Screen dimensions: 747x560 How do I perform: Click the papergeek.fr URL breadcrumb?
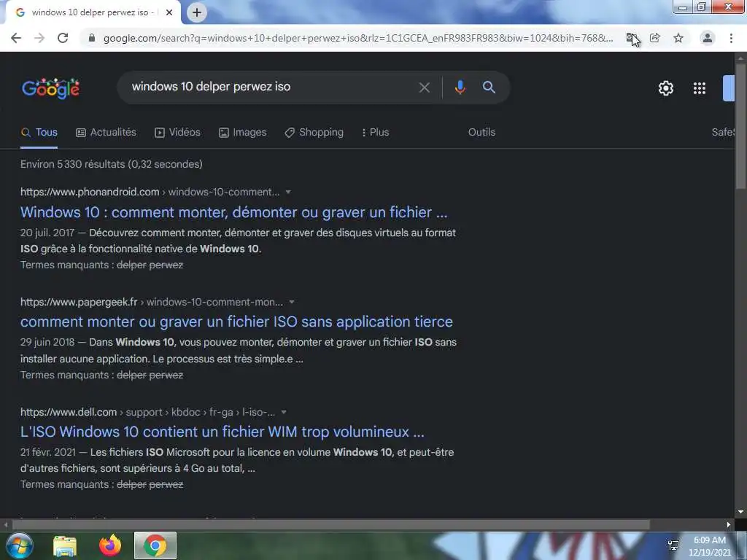(x=152, y=303)
